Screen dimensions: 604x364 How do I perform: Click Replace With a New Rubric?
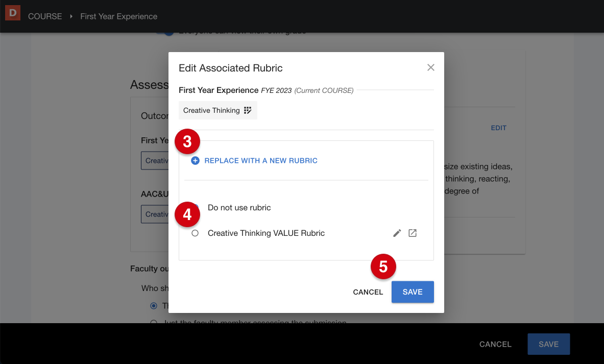click(x=261, y=161)
